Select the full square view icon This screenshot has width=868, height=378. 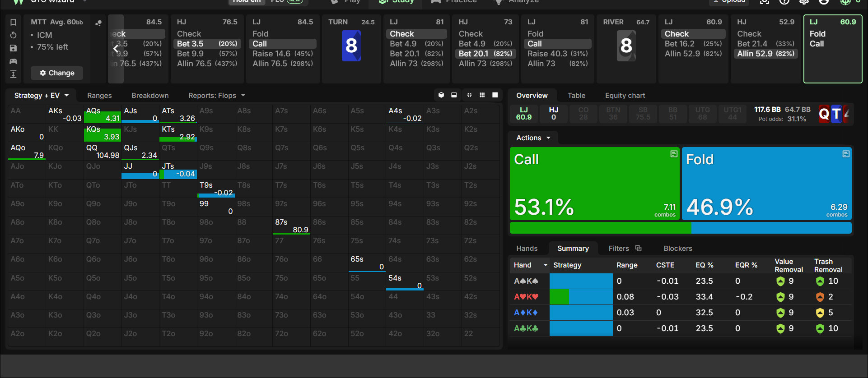[x=495, y=95]
